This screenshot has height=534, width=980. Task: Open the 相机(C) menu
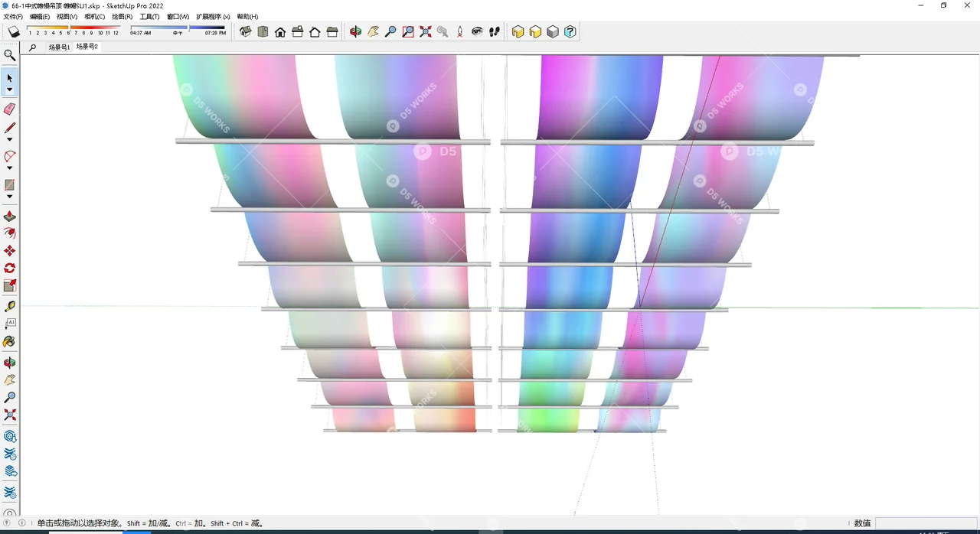point(93,16)
